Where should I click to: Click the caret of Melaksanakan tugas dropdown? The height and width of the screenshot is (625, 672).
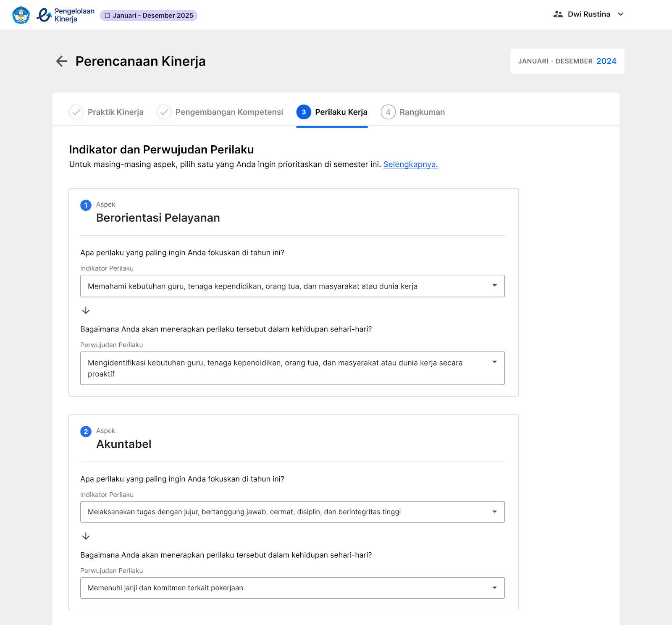tap(495, 512)
